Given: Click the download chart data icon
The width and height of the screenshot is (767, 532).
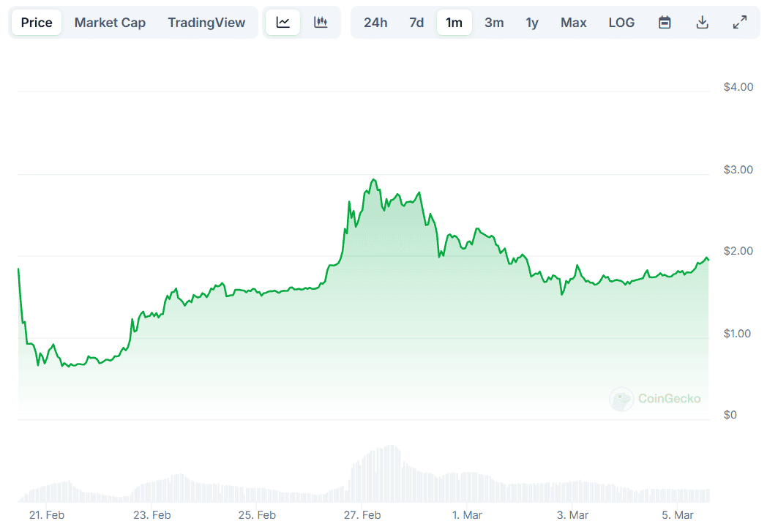Looking at the screenshot, I should [702, 23].
